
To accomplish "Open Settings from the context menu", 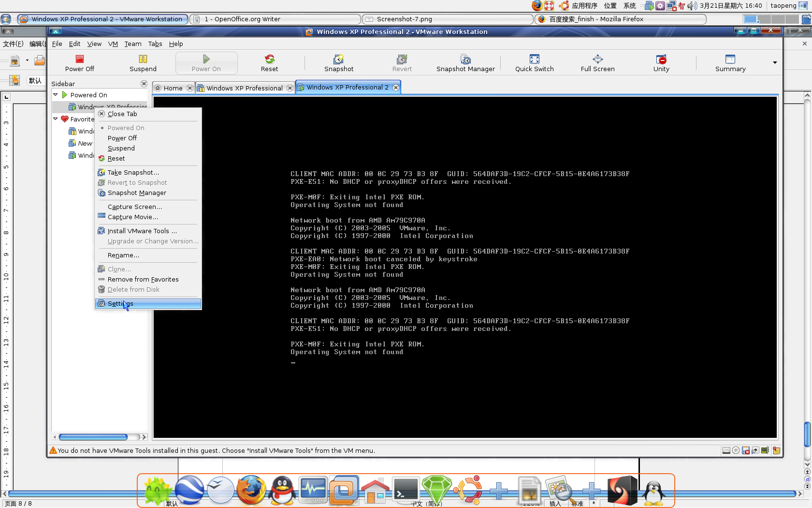I will point(148,303).
